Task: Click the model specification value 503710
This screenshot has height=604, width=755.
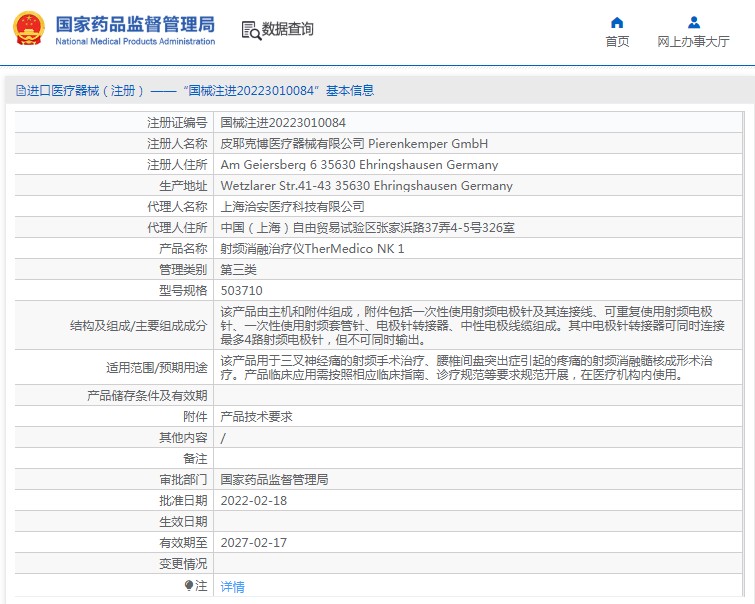Action: coord(240,290)
